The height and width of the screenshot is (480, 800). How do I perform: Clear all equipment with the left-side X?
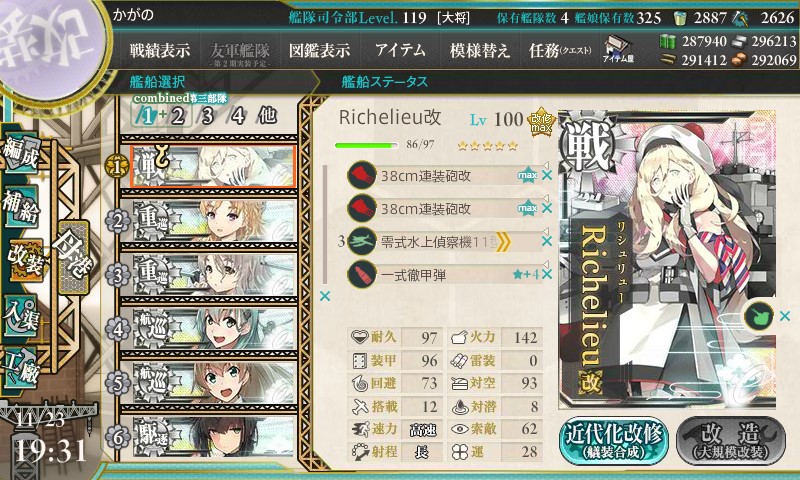pyautogui.click(x=324, y=296)
